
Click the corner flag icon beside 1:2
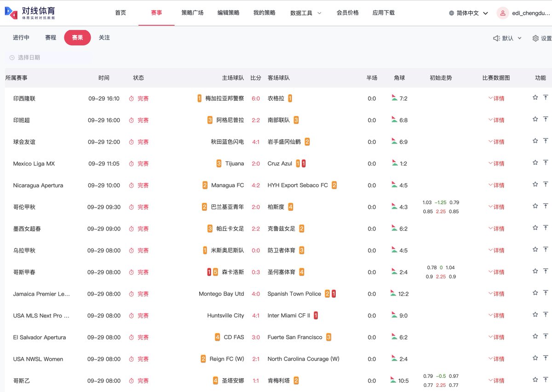click(394, 163)
